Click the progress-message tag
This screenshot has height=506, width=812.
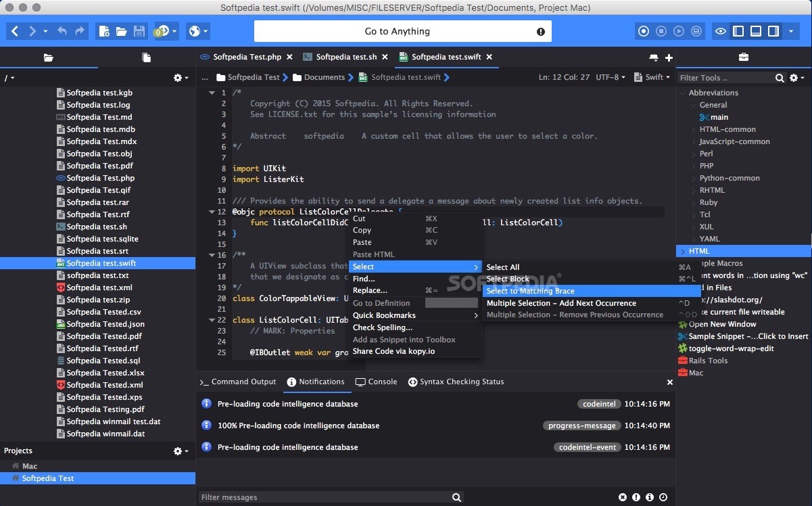coord(582,425)
